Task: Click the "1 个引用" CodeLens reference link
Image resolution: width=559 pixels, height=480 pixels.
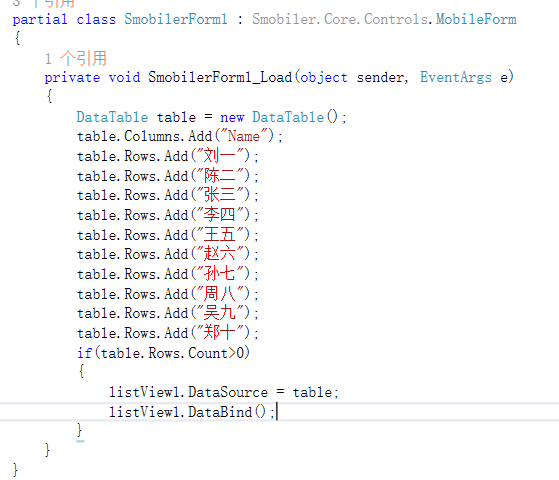Action: pyautogui.click(x=76, y=58)
